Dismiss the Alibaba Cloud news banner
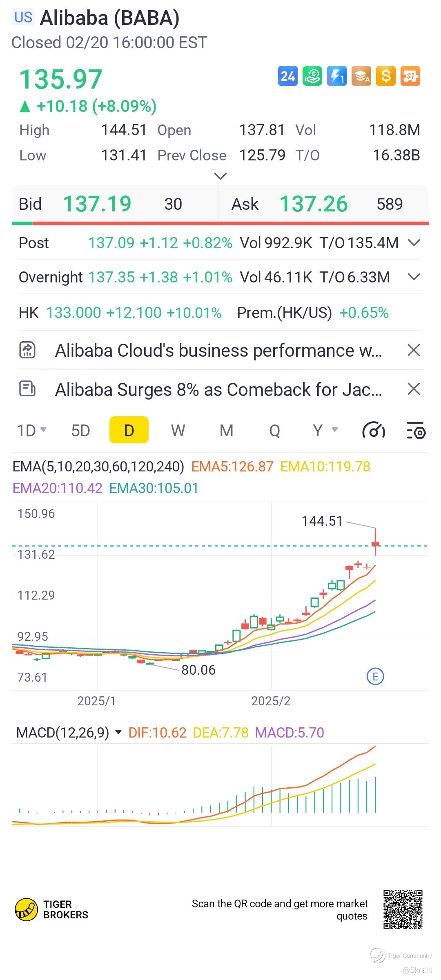The width and height of the screenshot is (441, 980). pyautogui.click(x=414, y=350)
